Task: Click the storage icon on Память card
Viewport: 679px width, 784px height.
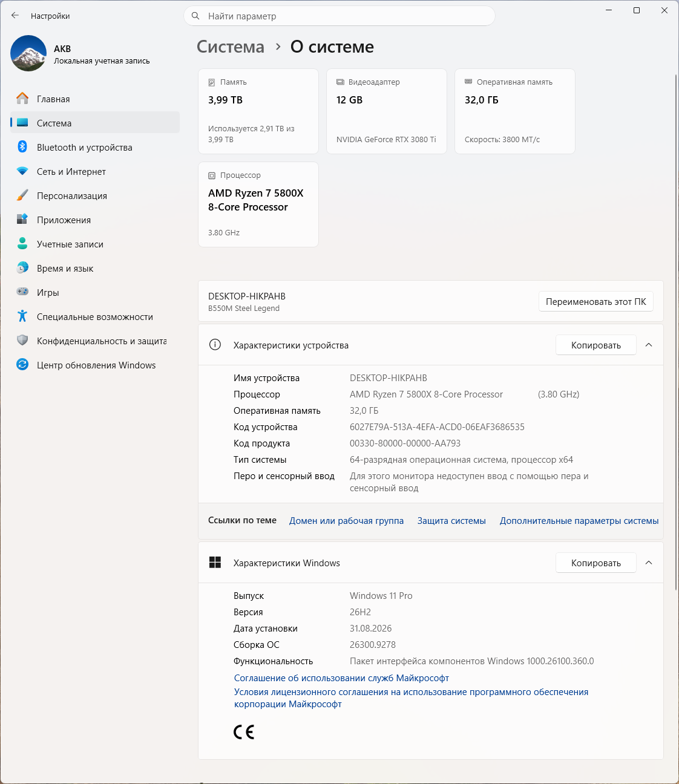Action: pyautogui.click(x=212, y=82)
